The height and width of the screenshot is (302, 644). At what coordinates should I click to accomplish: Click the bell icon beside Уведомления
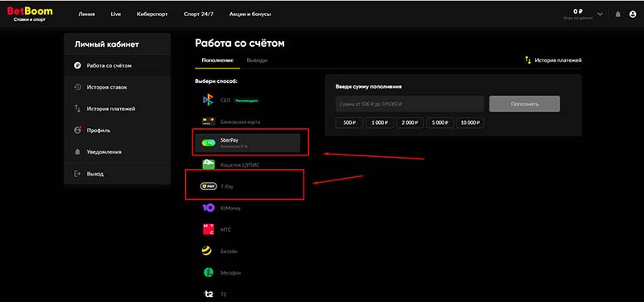[x=77, y=151]
